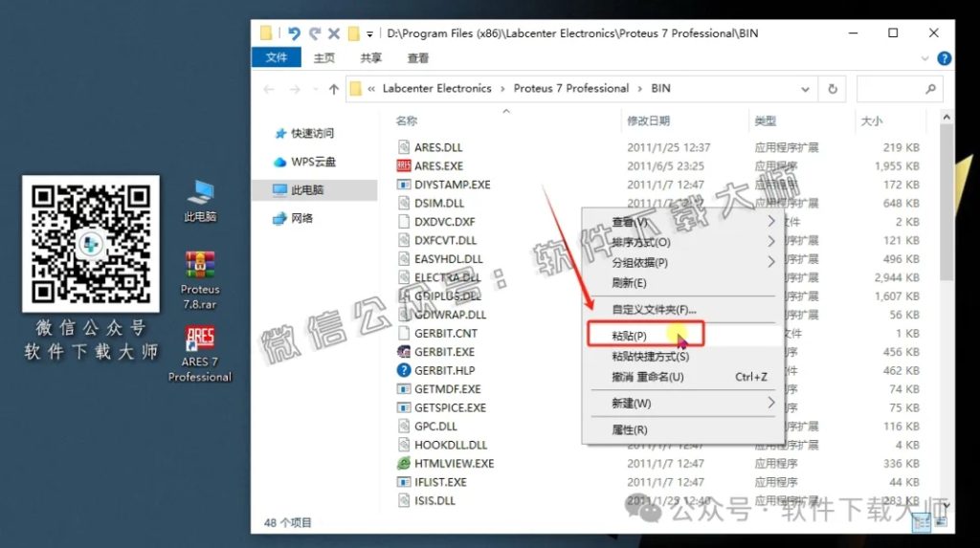The image size is (980, 548).
Task: Open the 分组依据(P) submenu
Action: [683, 262]
